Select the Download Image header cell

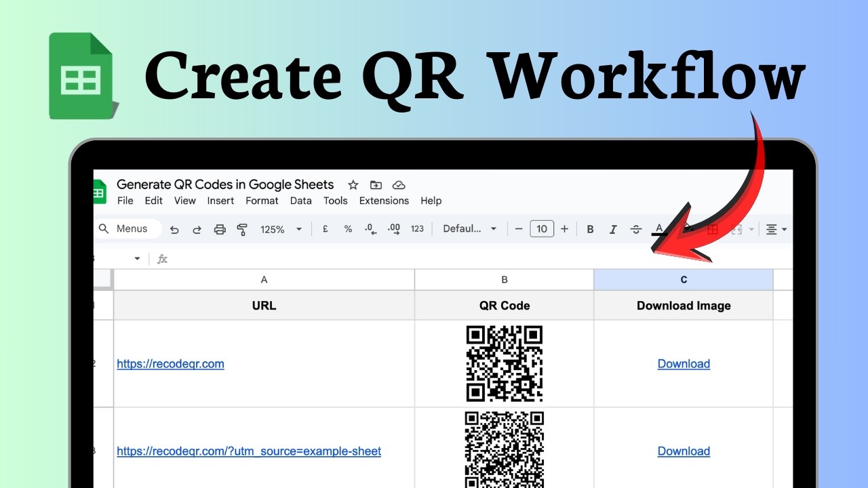pos(684,305)
